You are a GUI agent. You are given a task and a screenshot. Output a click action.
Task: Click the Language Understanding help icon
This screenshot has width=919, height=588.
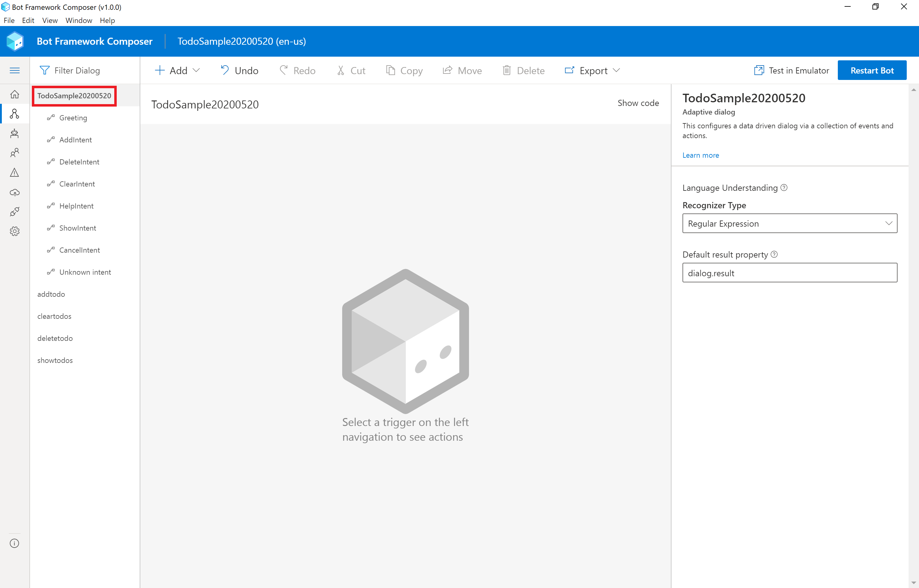pyautogui.click(x=784, y=187)
